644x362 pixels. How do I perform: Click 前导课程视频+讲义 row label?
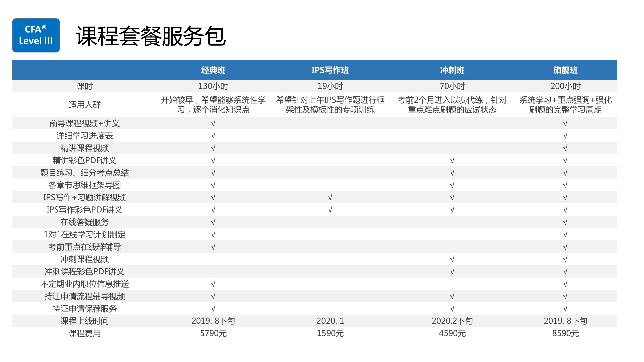point(85,123)
